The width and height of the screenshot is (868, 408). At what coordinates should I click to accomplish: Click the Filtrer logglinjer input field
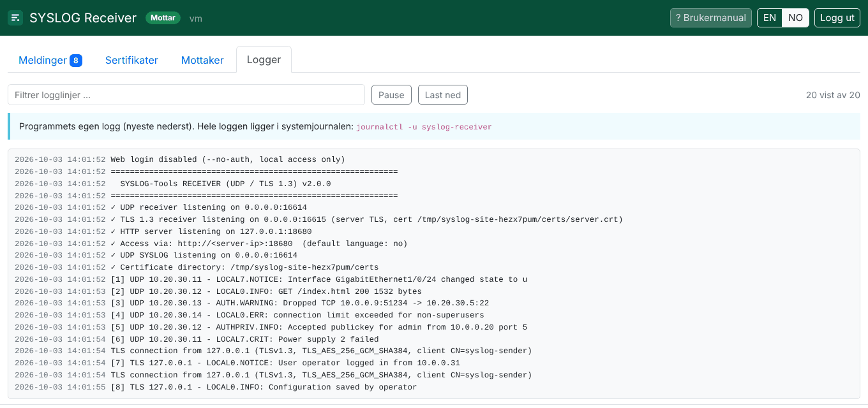coord(186,95)
